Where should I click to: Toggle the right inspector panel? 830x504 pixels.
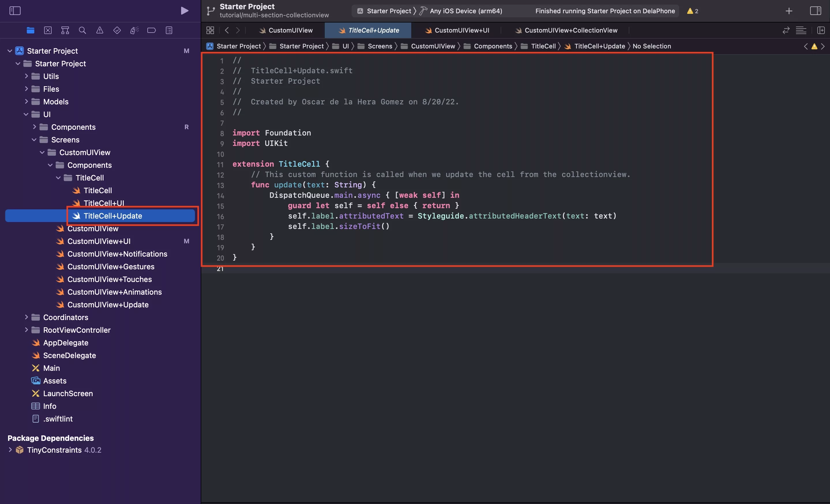[815, 11]
